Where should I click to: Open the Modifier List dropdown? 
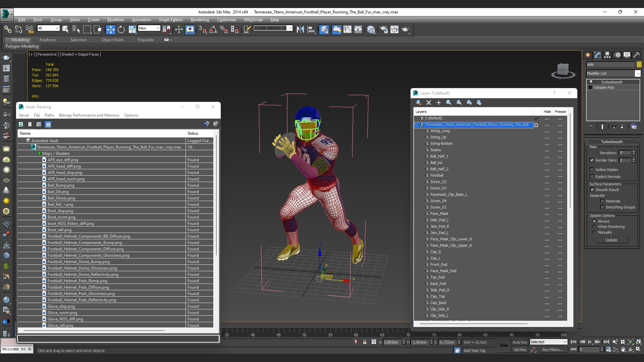click(638, 73)
